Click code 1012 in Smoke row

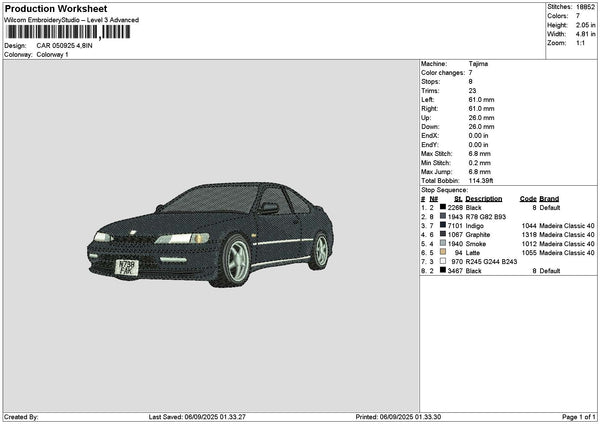[529, 244]
